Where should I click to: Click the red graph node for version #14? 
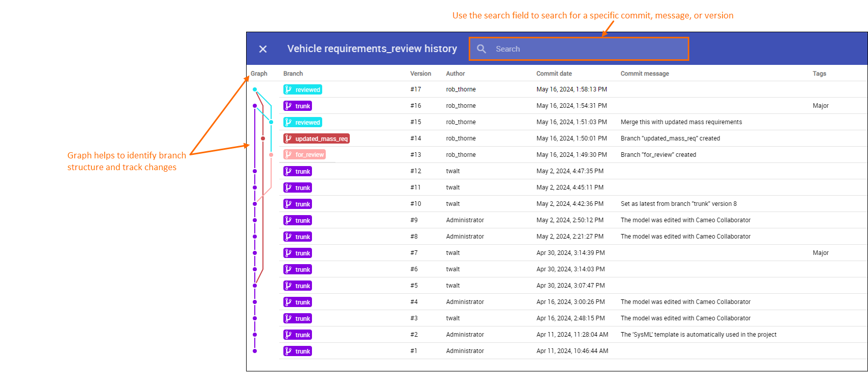tap(263, 138)
